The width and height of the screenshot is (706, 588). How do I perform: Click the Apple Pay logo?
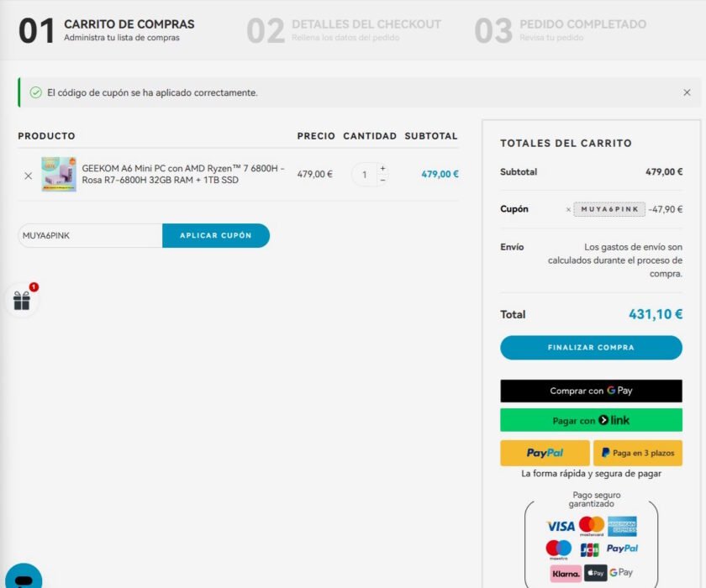(596, 573)
